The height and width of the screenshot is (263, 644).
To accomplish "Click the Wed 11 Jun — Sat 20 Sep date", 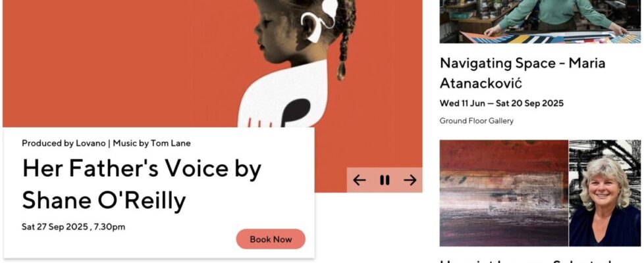I will click(x=502, y=103).
